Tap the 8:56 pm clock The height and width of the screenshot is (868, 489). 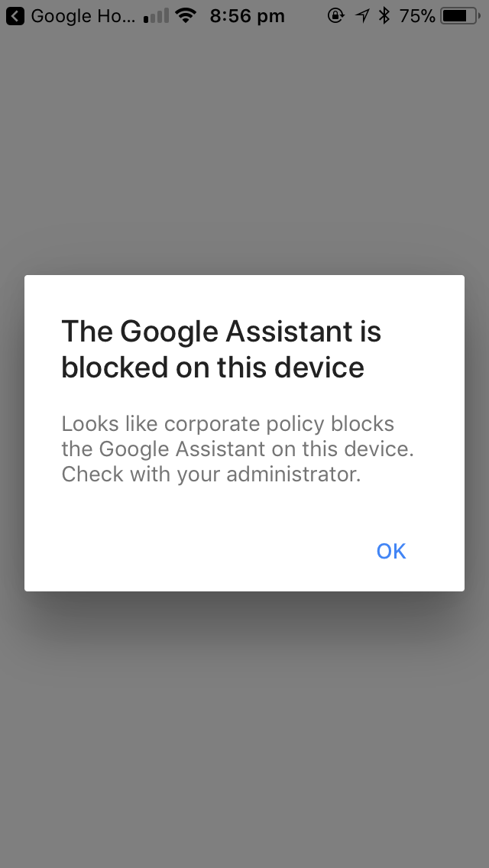[247, 15]
